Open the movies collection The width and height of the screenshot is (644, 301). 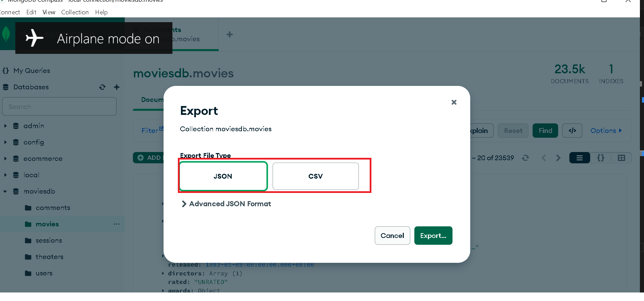point(47,224)
